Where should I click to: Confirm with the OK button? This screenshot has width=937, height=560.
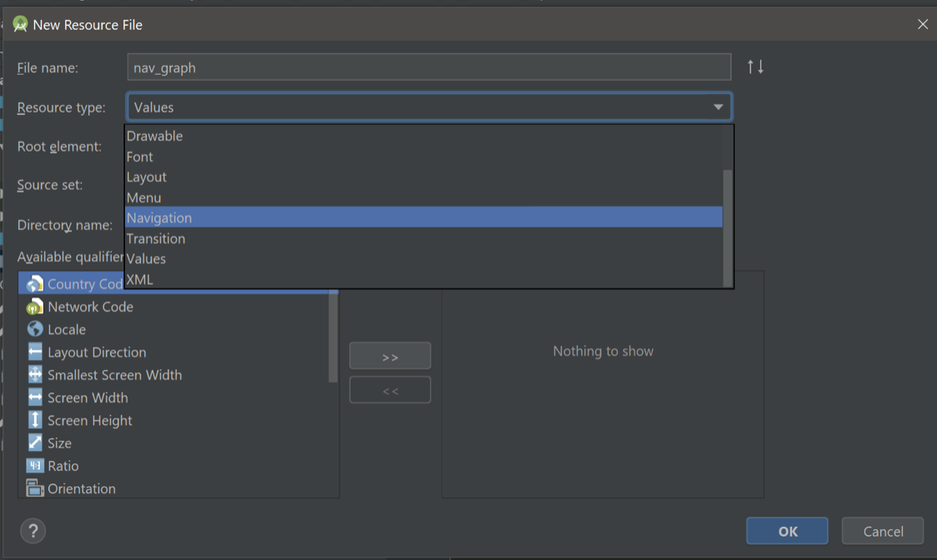(786, 531)
